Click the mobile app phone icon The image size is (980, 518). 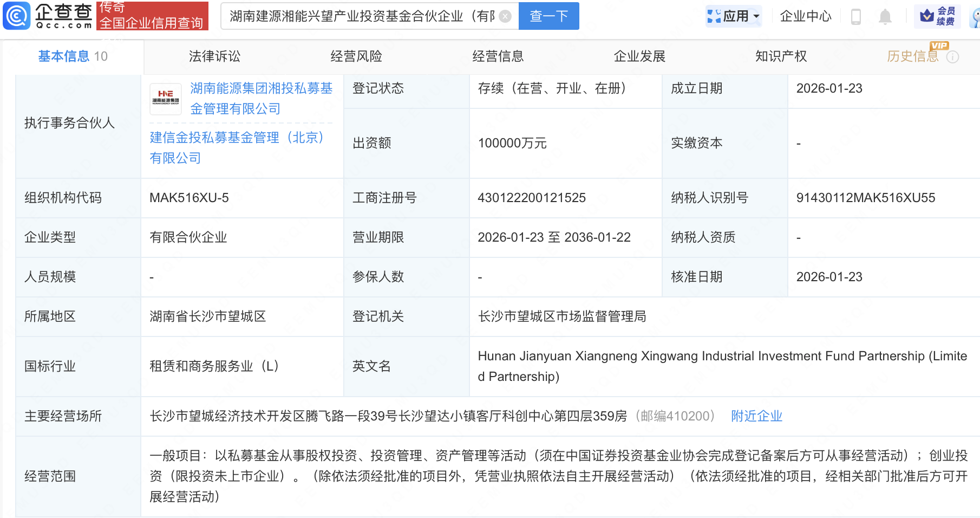point(856,16)
